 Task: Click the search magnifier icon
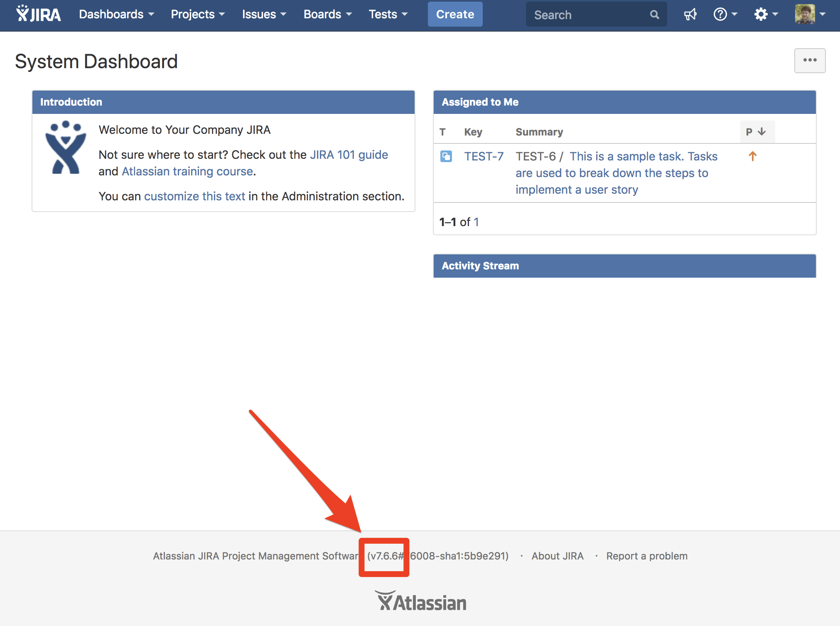654,14
